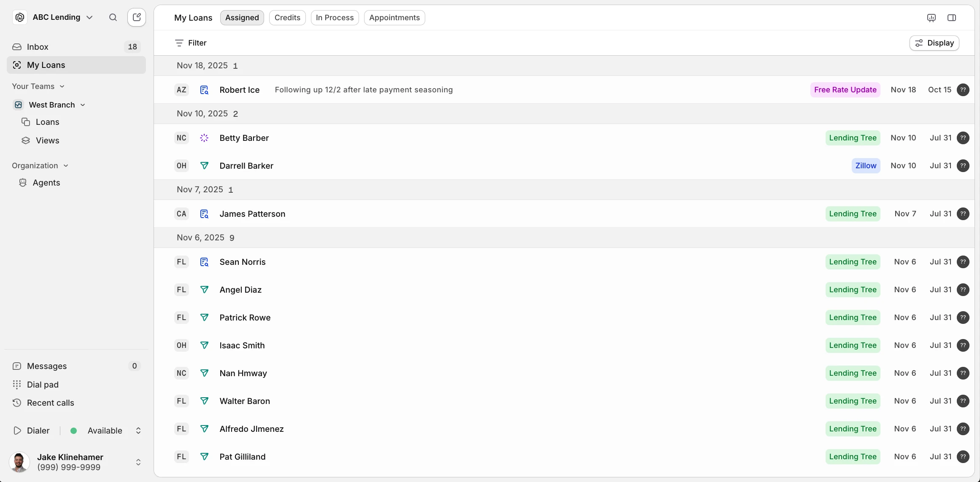Viewport: 980px width, 482px height.
Task: Open the Dial pad
Action: pyautogui.click(x=42, y=384)
